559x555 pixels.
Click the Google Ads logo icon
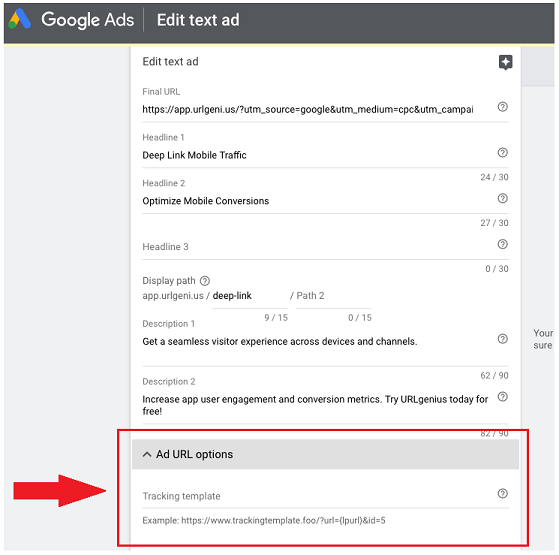tap(20, 19)
